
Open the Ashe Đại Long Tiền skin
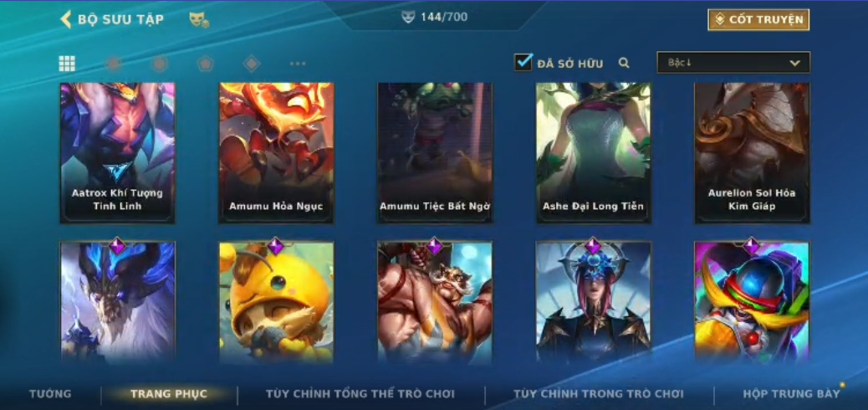594,153
